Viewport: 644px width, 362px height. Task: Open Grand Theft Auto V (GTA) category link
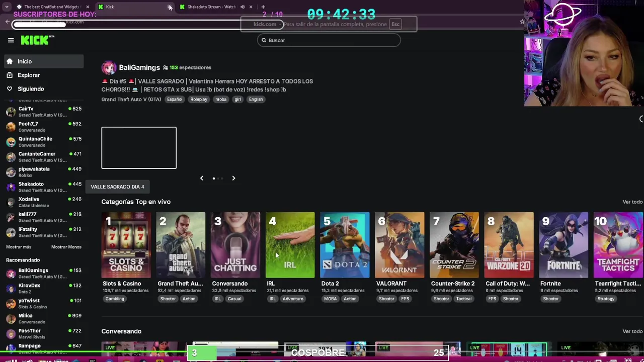coord(131,99)
